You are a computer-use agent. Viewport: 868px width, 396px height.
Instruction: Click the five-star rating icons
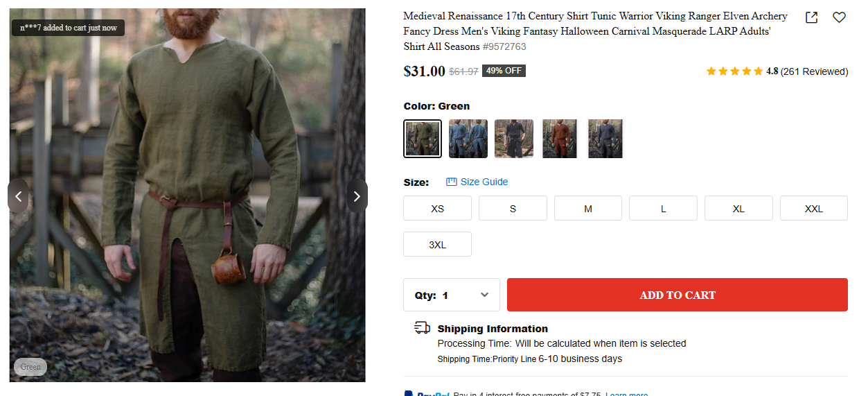click(x=734, y=71)
